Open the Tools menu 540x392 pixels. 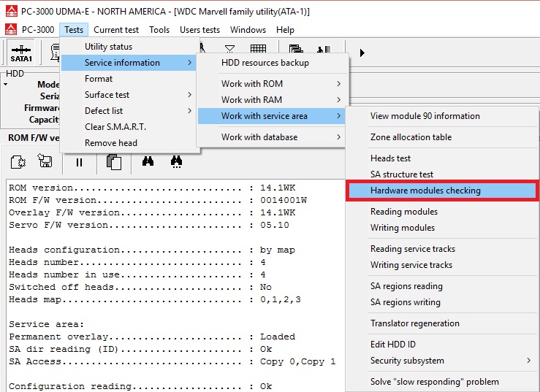[159, 30]
